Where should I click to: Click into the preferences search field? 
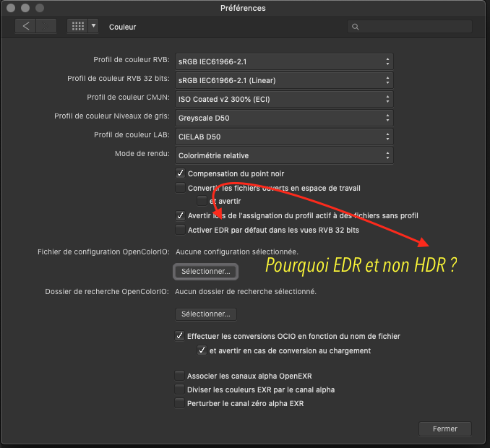pos(410,27)
